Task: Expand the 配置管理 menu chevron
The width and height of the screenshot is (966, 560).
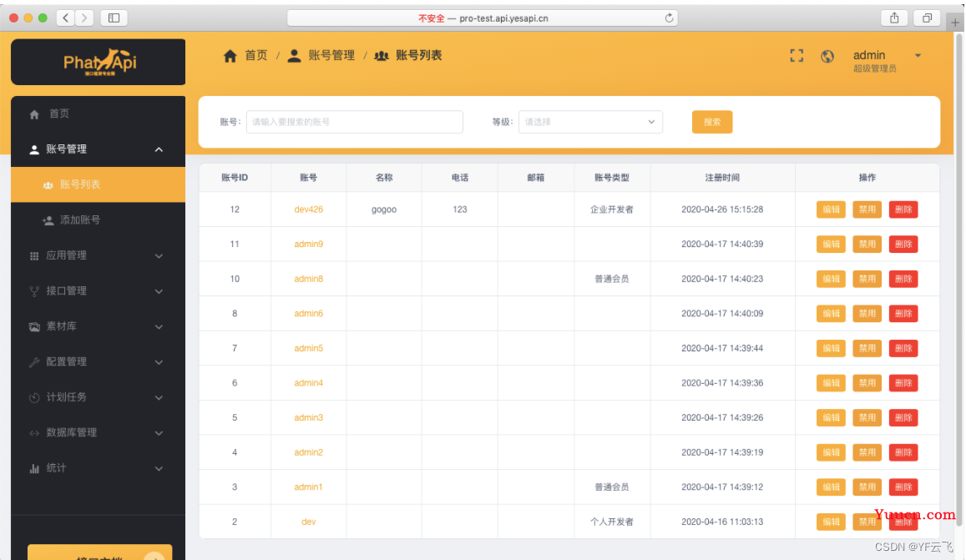Action: 159,362
